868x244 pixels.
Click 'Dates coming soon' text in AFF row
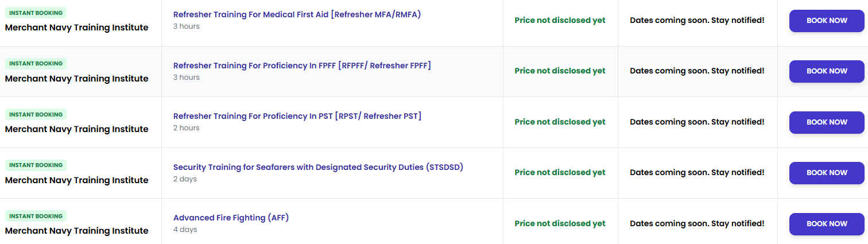coord(697,223)
